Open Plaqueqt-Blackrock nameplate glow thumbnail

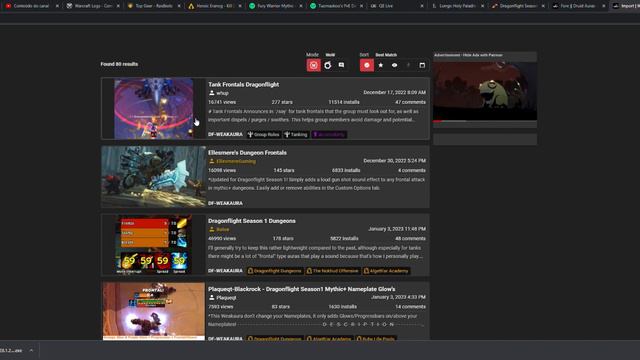(x=153, y=311)
